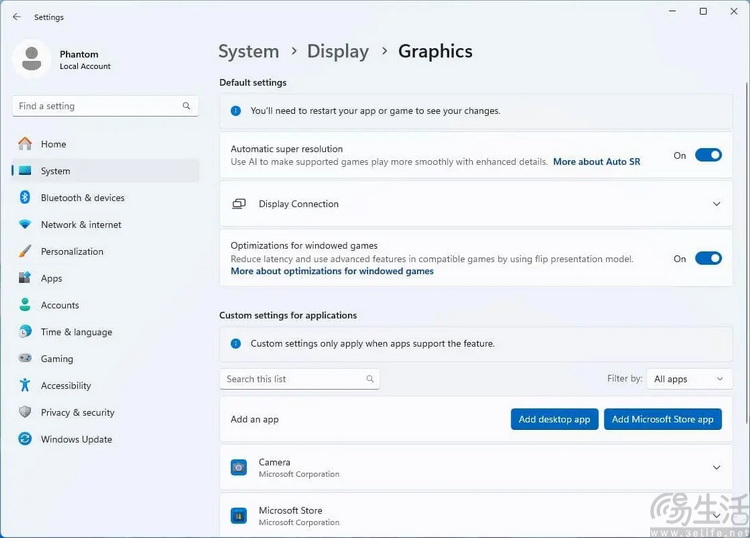Click the Camera app icon
This screenshot has width=750, height=538.
[x=239, y=467]
